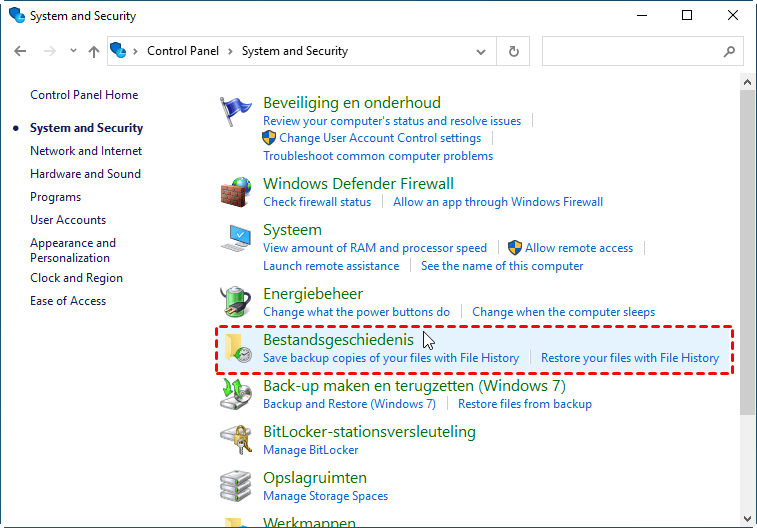This screenshot has height=528, width=757.
Task: Open Back-up maken en terugzetten (Windows 7) heading
Action: point(414,386)
